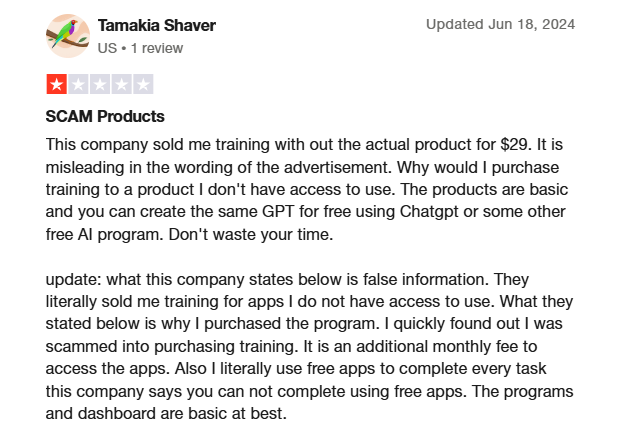Click the phrase misleading in the wording
The height and width of the screenshot is (427, 636).
pos(128,167)
